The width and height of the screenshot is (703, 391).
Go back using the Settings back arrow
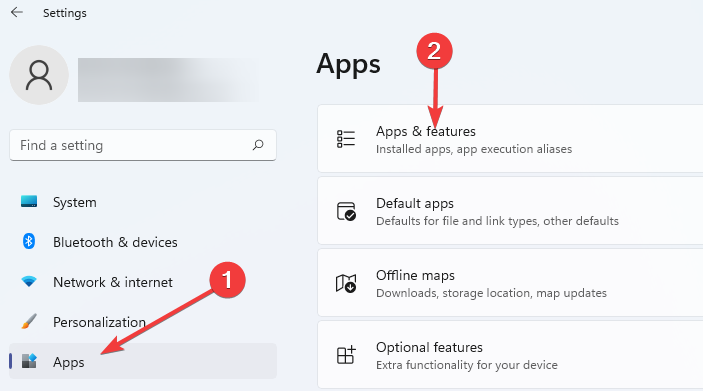point(17,12)
